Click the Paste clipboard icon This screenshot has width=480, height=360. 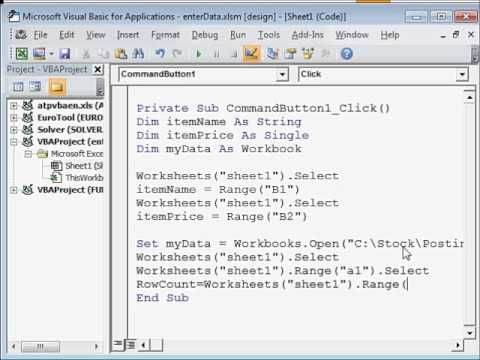point(121,54)
